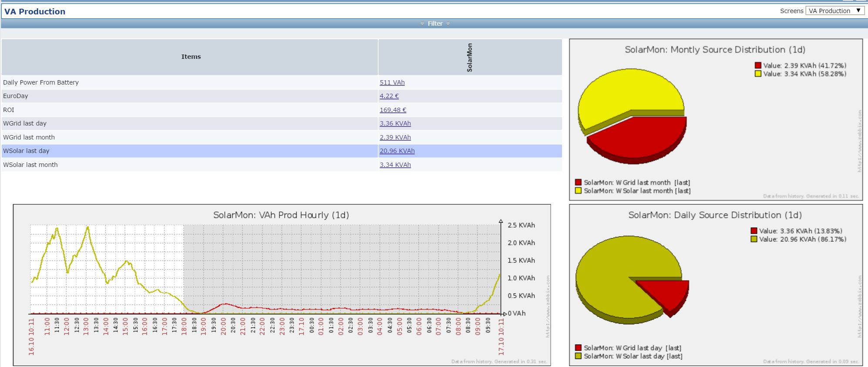Click the Daily Source Distribution (1d) chart title

point(715,215)
